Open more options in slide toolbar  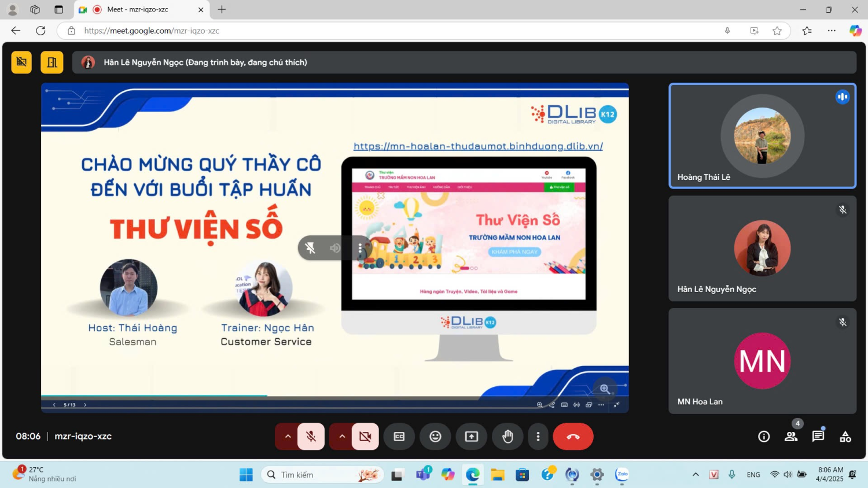(x=601, y=405)
